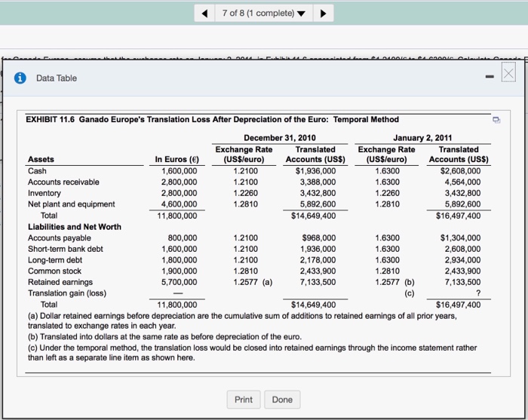
Task: Click the 1.2577 (b) exchange rate
Action: 394,282
